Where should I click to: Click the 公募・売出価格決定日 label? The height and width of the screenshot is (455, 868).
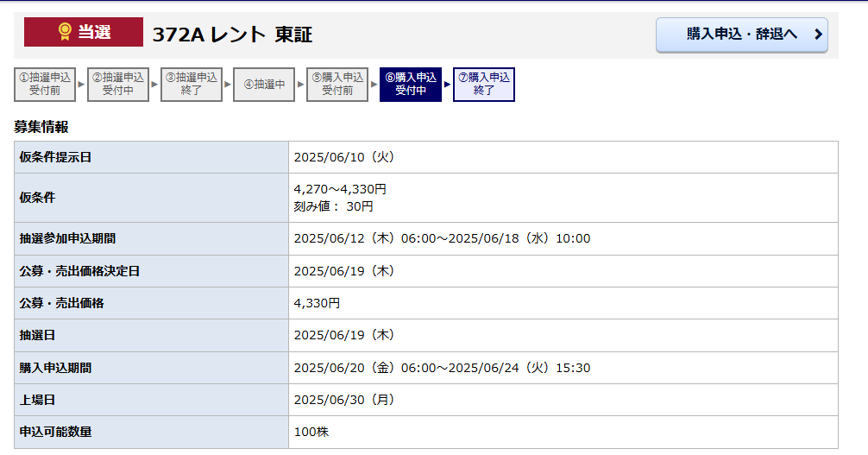point(79,271)
